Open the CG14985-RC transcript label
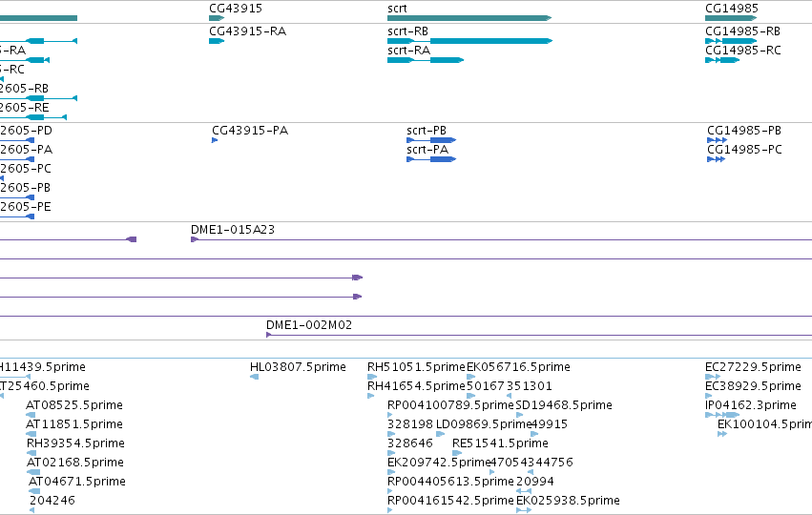The height and width of the screenshot is (515, 812). coord(742,51)
